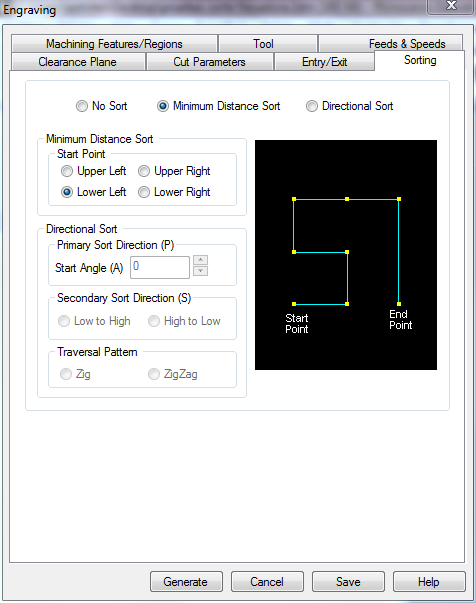476x603 pixels.
Task: Open the Tool tab
Action: 268,43
